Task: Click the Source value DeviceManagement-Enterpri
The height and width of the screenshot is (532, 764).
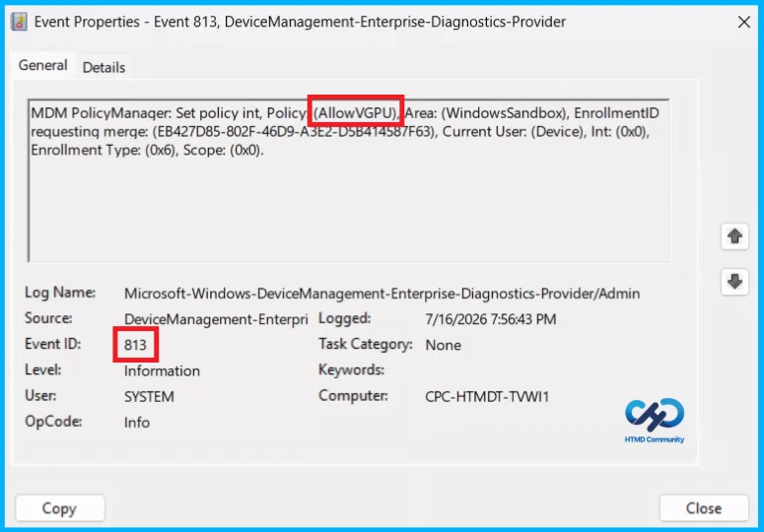Action: pyautogui.click(x=216, y=319)
